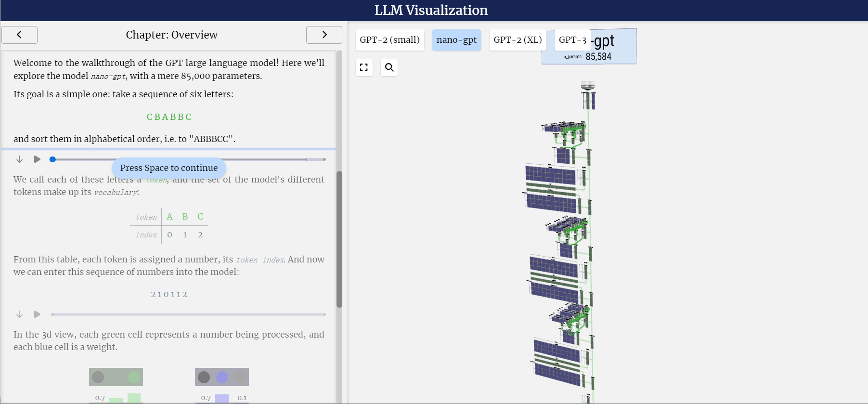Click the down arrow beside second play button
The height and width of the screenshot is (404, 868).
pos(19,314)
